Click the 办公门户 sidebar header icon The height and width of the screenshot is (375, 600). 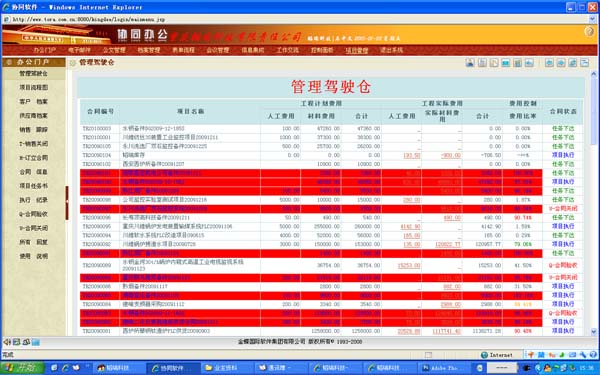click(x=9, y=62)
